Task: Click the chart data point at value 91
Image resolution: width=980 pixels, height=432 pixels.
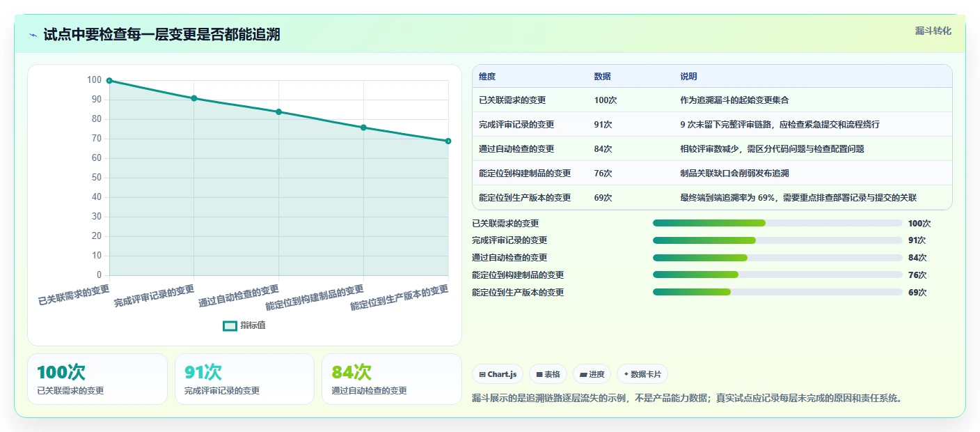Action: tap(194, 98)
